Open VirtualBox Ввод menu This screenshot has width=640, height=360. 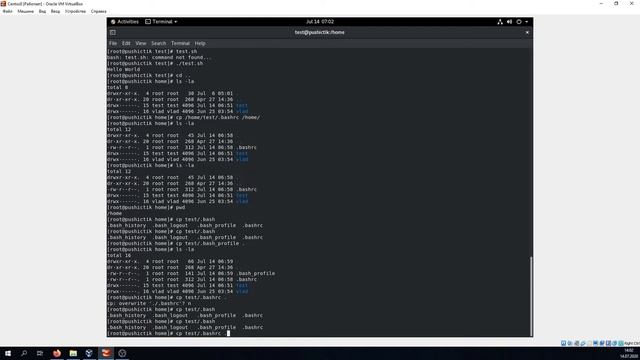pos(55,11)
